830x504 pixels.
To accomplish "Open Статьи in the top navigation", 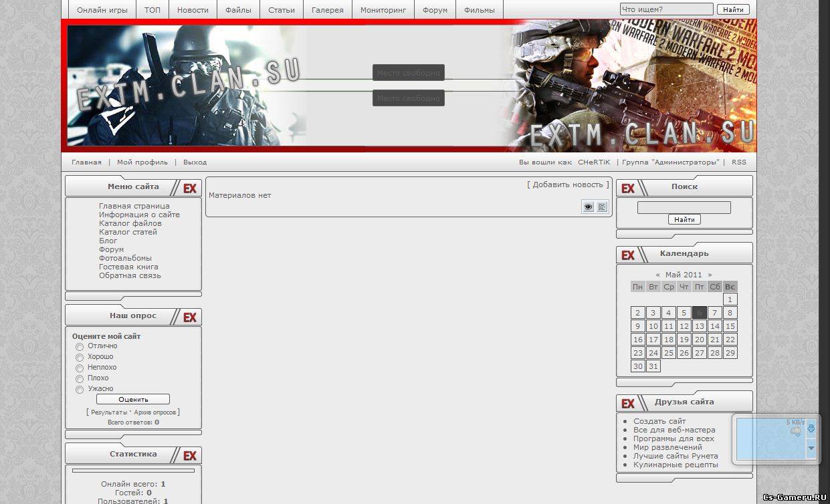I will [x=282, y=10].
